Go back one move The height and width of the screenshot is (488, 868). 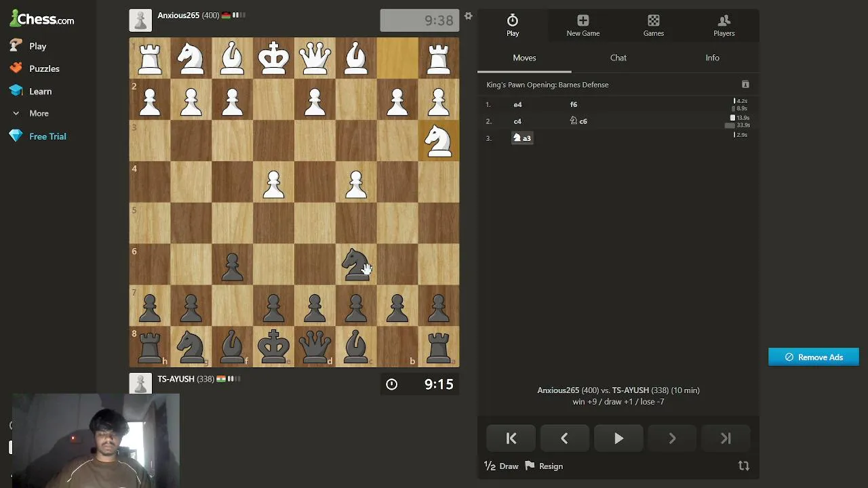[564, 439]
